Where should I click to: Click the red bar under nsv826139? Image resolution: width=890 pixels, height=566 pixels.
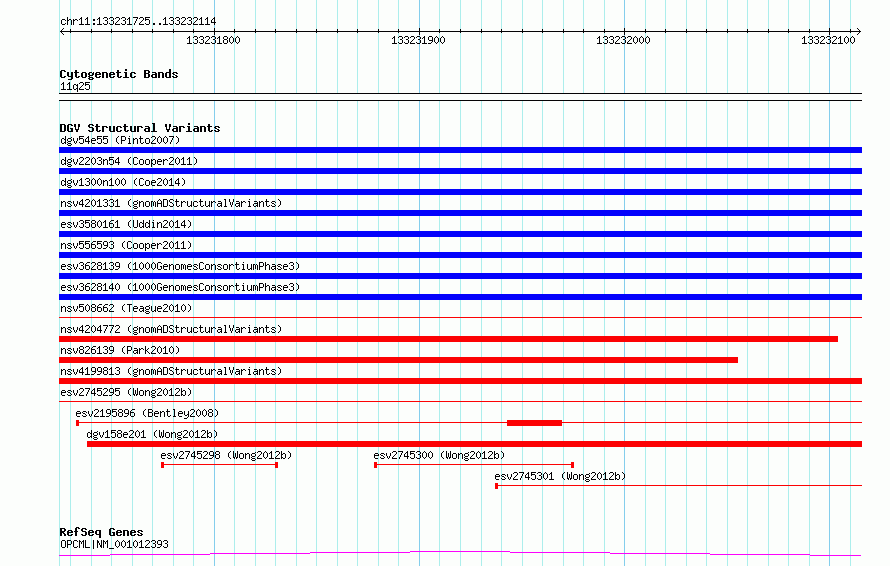coord(398,360)
